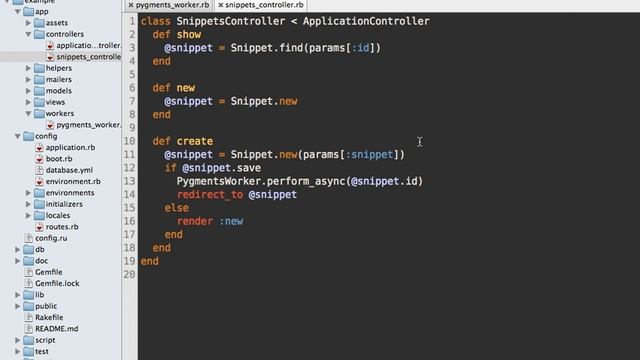Click the helpers folder icon
Image resolution: width=640 pixels, height=360 pixels.
point(39,68)
